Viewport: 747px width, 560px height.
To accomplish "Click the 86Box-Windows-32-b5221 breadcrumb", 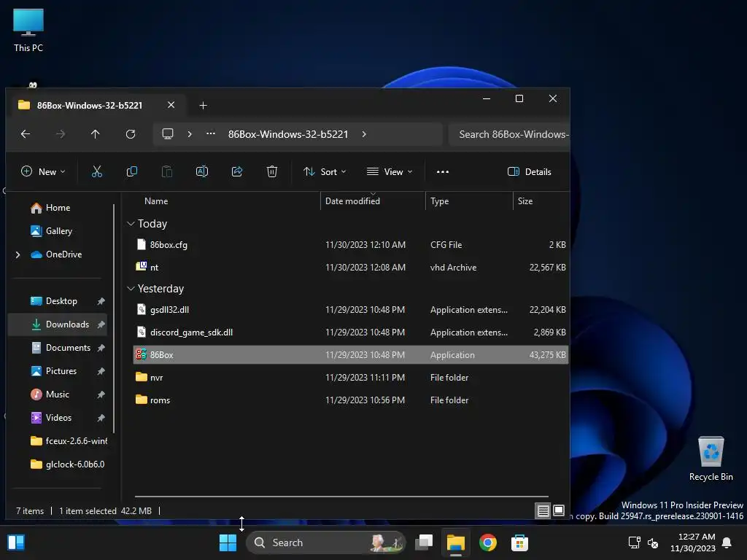I will [287, 134].
